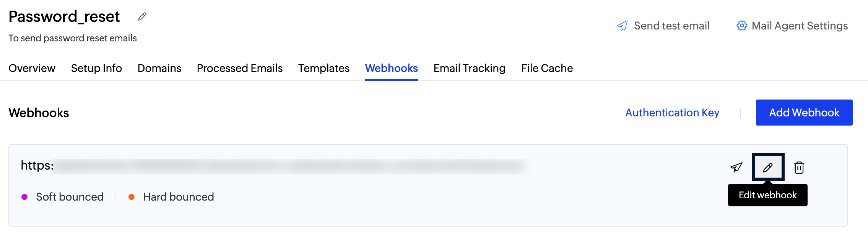This screenshot has height=245, width=868.
Task: Open the File Cache tab
Action: [x=547, y=68]
